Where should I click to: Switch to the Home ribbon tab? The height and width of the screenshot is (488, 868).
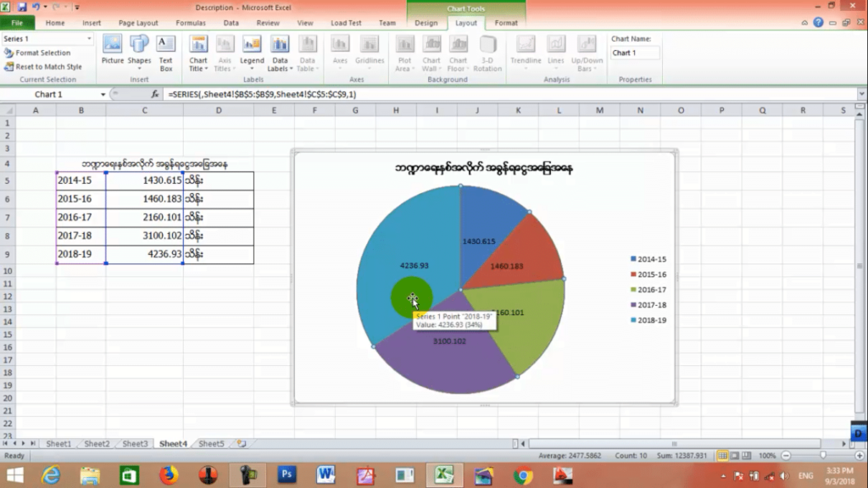(55, 23)
